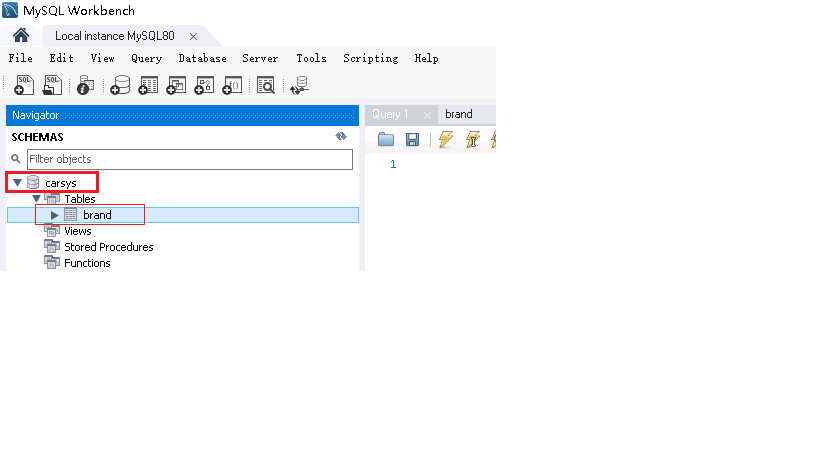
Task: Execute statement under cursor icon
Action: click(473, 139)
